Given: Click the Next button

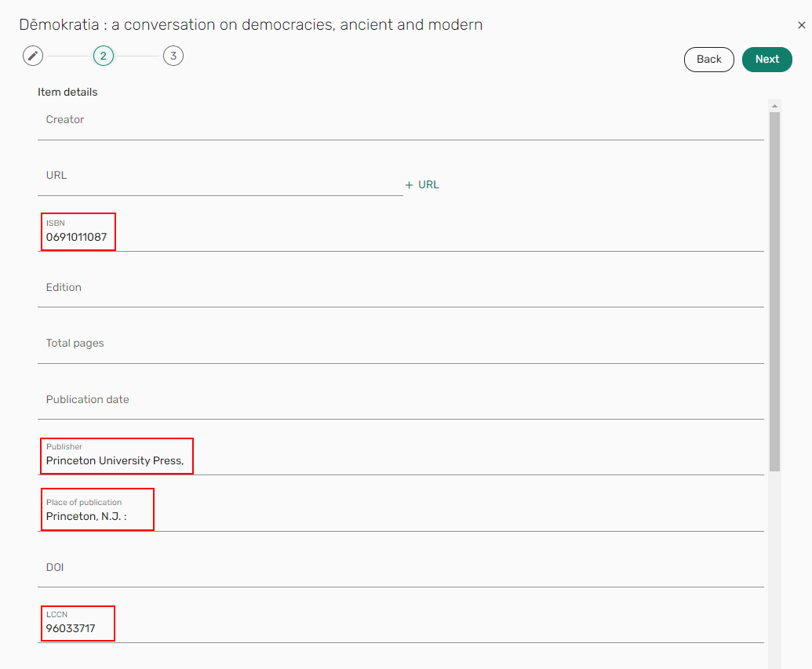Looking at the screenshot, I should coord(766,60).
